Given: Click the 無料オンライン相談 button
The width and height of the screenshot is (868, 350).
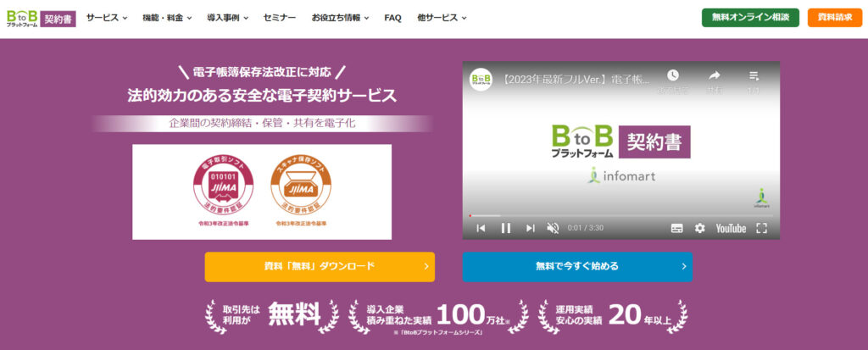Looking at the screenshot, I should pyautogui.click(x=751, y=18).
